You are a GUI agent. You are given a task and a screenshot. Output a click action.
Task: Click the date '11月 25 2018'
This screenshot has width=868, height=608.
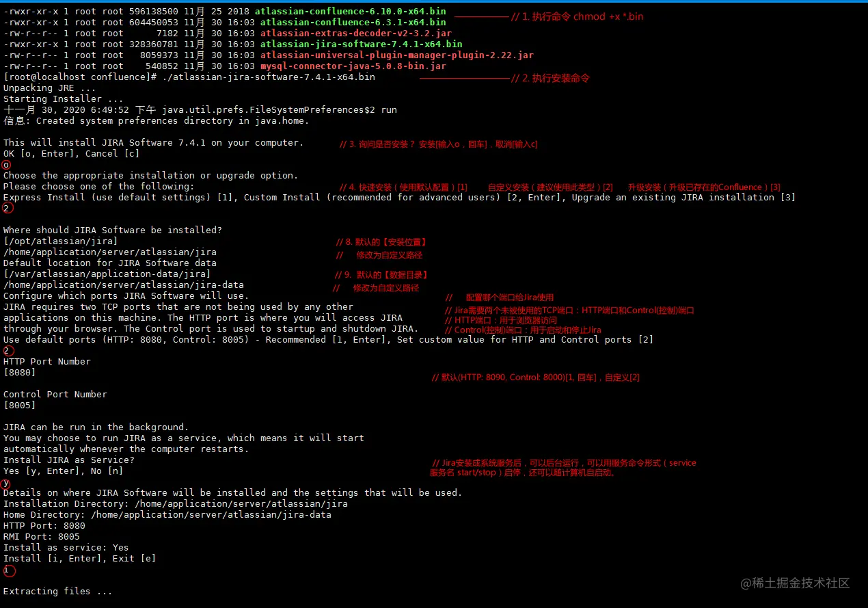216,12
